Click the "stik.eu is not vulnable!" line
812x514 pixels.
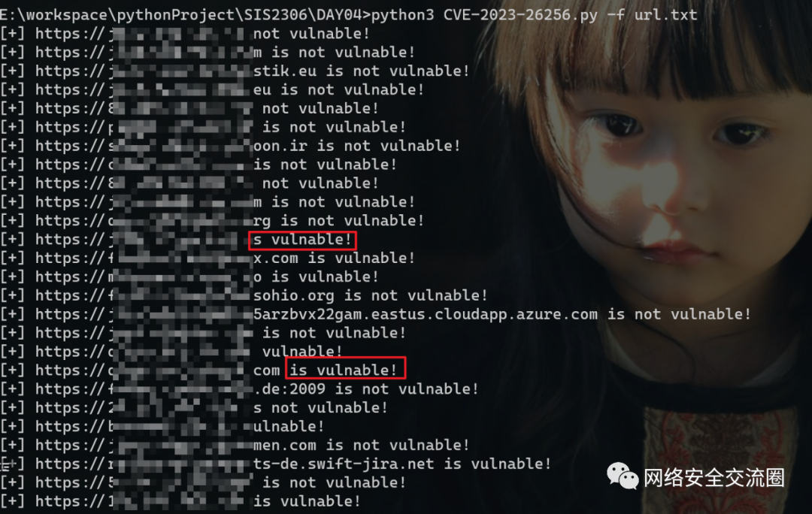[361, 71]
